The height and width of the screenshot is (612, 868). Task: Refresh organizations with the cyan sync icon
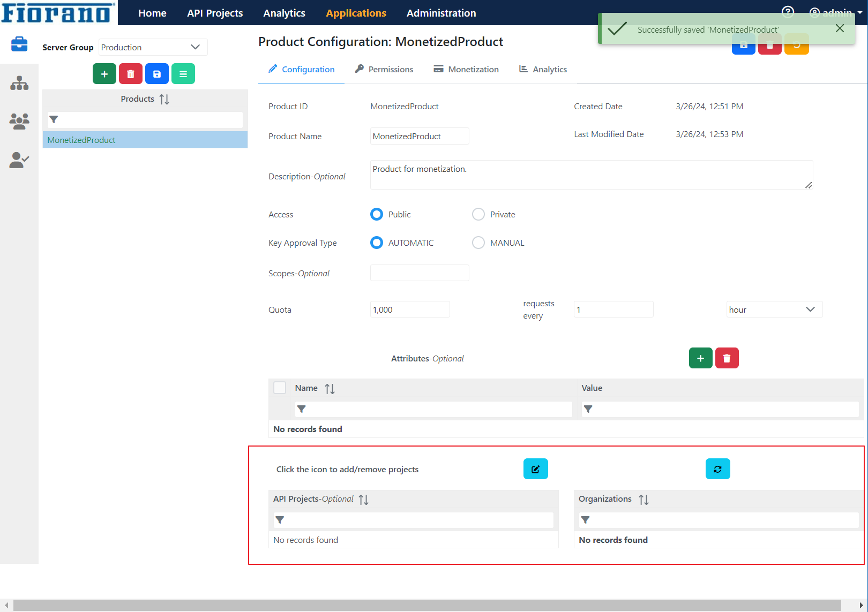coord(718,469)
